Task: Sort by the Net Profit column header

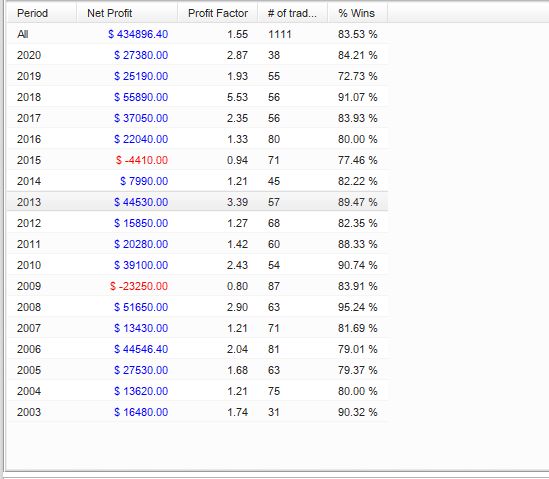Action: [x=127, y=13]
